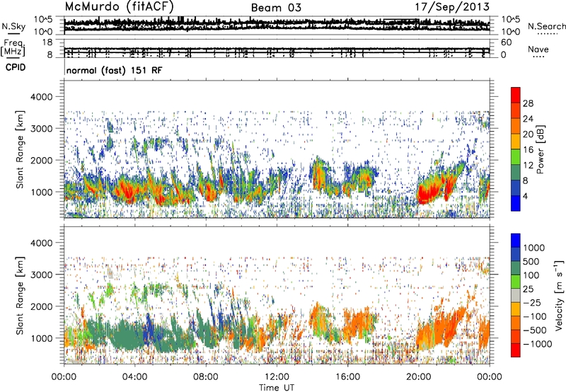The image size is (566, 392).
Task: Click the Time UT axis title
Action: (277, 388)
